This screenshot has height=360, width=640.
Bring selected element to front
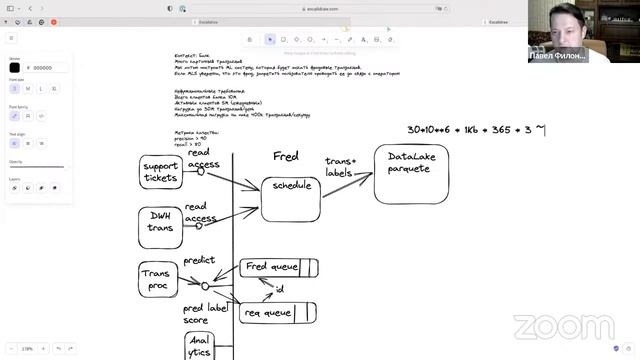coord(54,188)
